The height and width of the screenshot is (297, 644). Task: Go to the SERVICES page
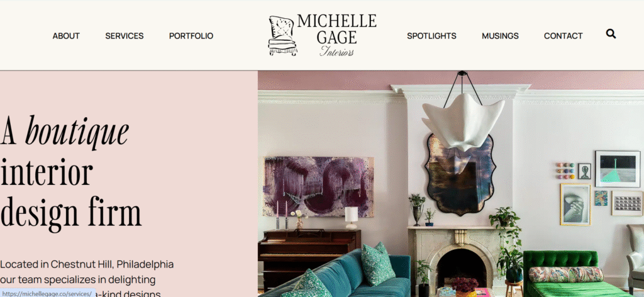pos(125,36)
